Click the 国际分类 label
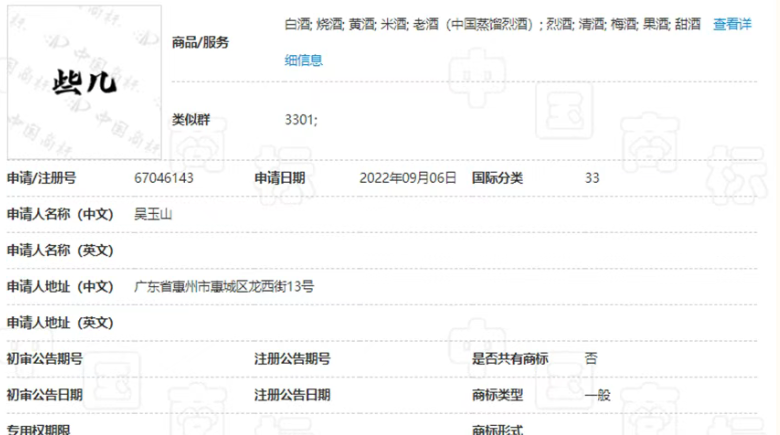Viewport: 780px width, 435px height. pos(497,178)
